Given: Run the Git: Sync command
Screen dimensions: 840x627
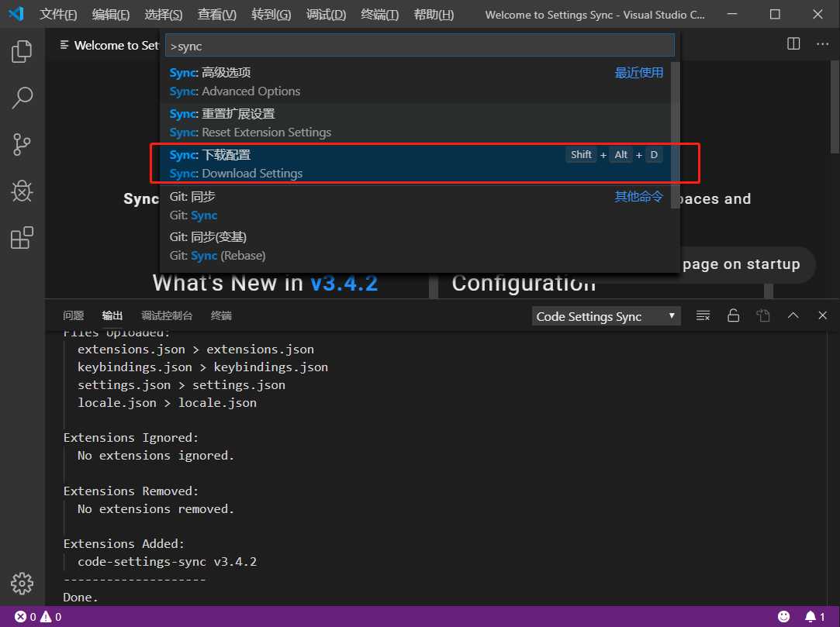Looking at the screenshot, I should 416,205.
